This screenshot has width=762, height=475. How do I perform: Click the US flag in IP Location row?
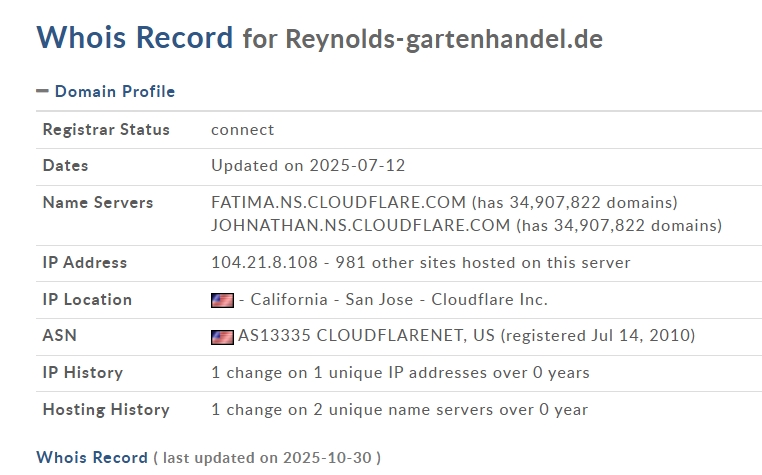222,300
